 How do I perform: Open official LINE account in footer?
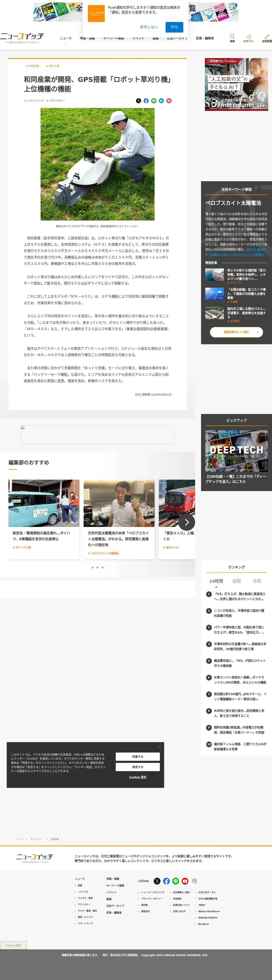point(176,881)
